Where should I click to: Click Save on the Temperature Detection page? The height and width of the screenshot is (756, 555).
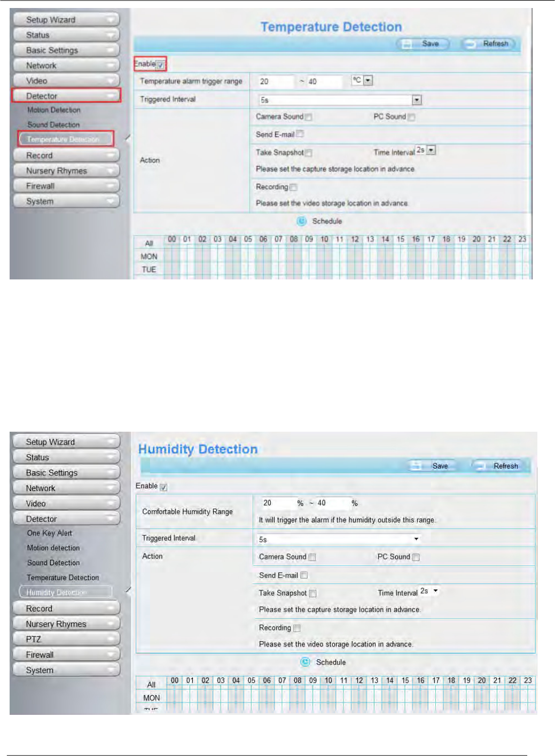[x=423, y=44]
